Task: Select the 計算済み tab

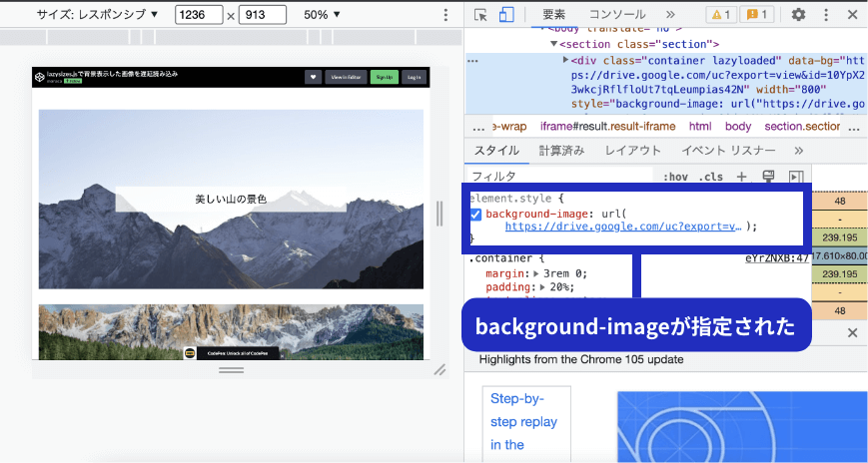Action: click(562, 151)
